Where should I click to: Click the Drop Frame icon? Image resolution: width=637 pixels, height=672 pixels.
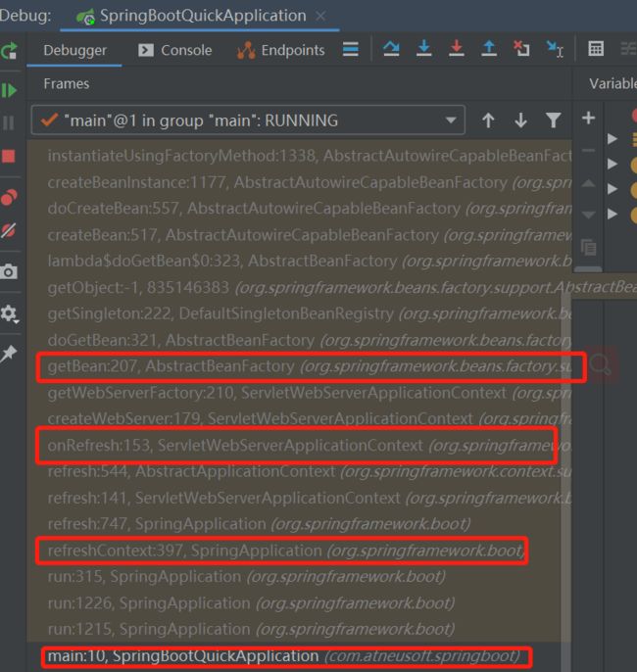tap(521, 49)
